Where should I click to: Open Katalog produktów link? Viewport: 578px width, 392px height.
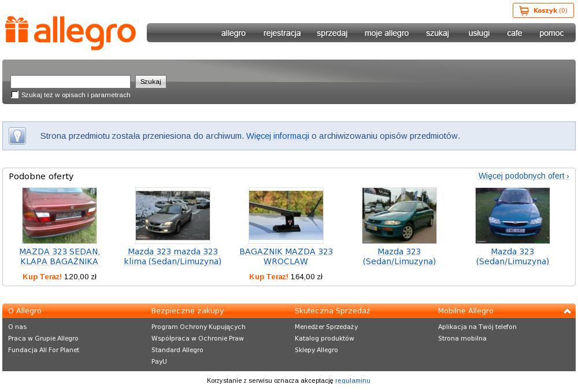[x=324, y=338]
